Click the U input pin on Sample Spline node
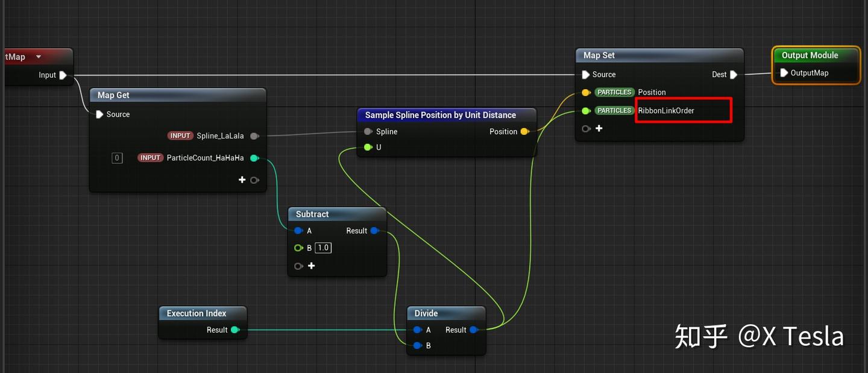 (368, 147)
